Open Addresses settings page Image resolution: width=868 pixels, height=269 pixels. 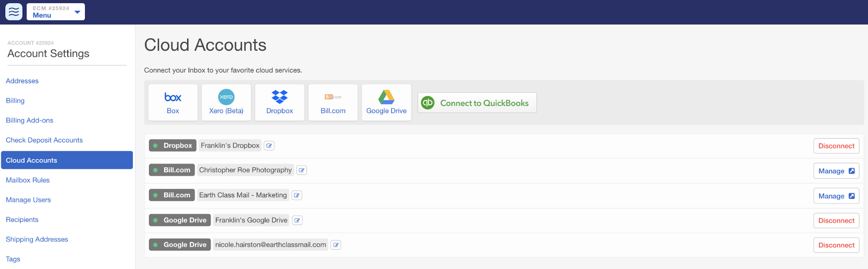(22, 81)
